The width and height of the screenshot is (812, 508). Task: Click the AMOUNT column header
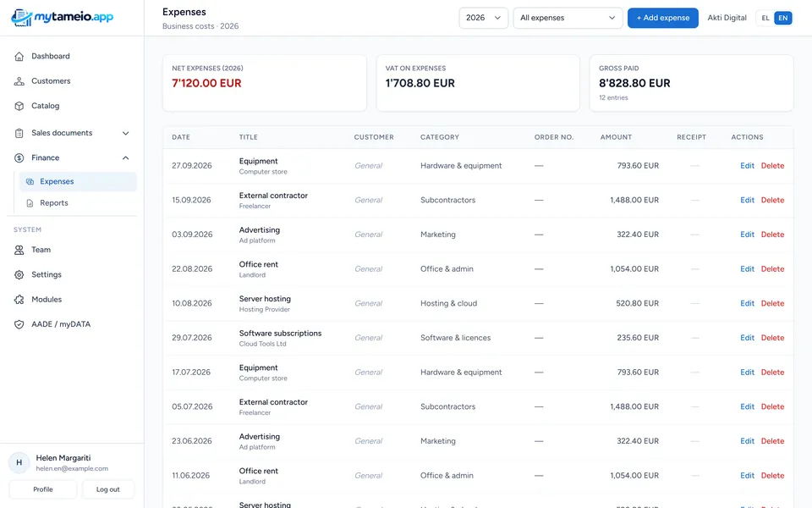coord(616,137)
